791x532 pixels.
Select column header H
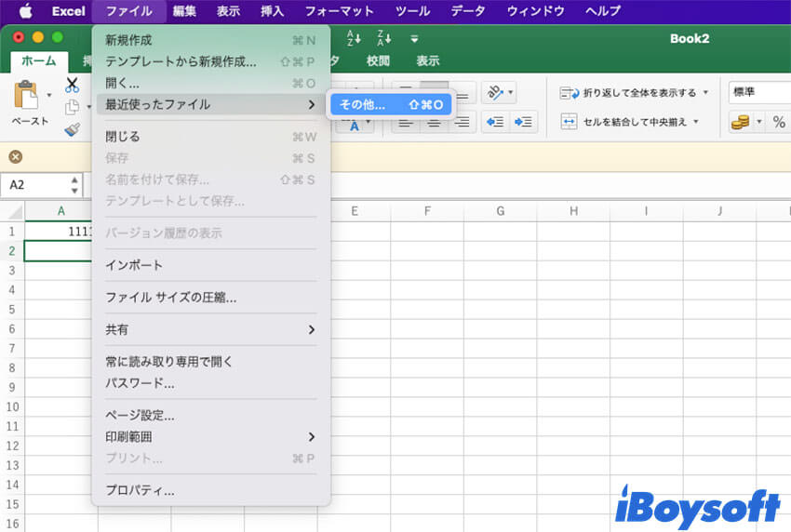573,211
